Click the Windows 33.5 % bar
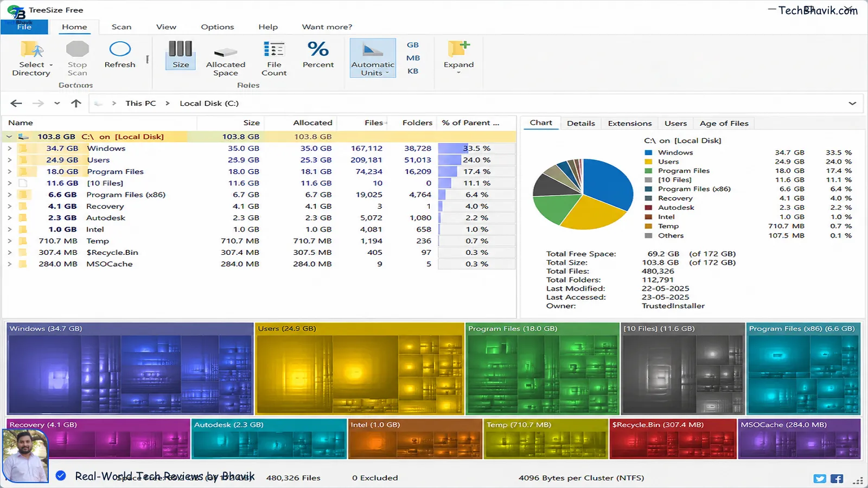Viewport: 868px width, 488px height. pos(476,148)
